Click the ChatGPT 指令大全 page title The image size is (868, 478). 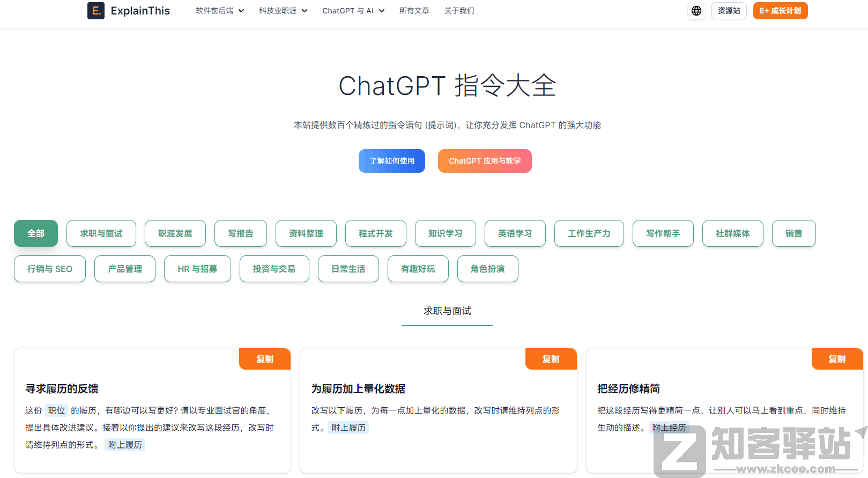447,86
